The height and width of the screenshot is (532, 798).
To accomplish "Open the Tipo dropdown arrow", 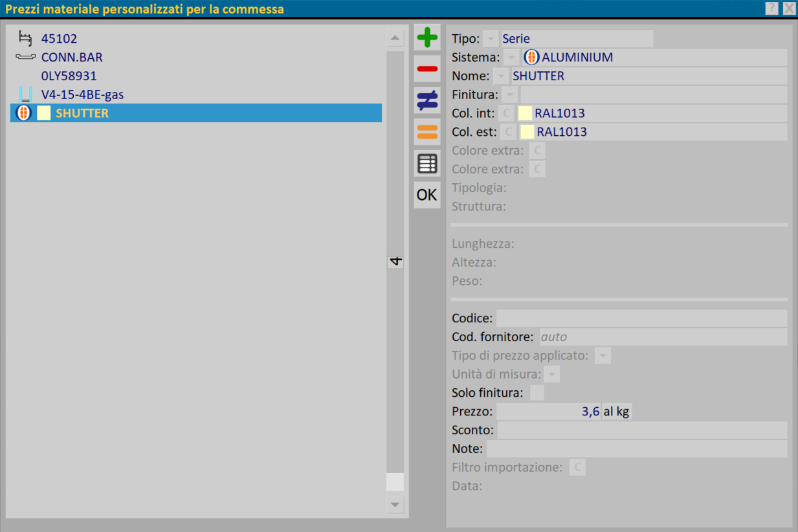I will coord(491,39).
